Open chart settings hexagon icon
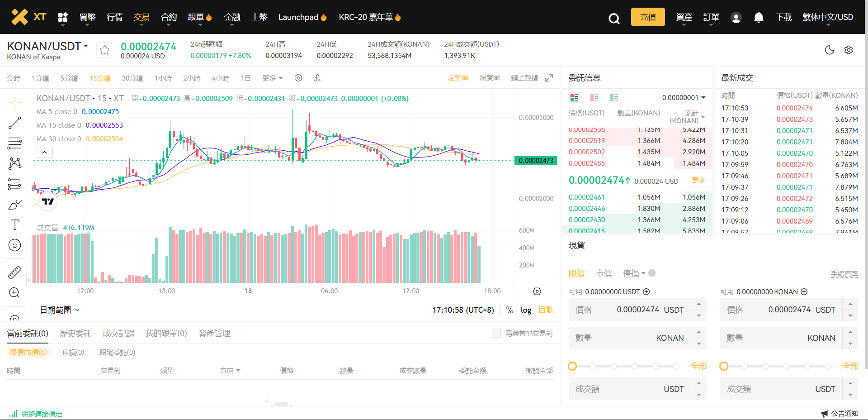This screenshot has height=420, width=868. 298,78
